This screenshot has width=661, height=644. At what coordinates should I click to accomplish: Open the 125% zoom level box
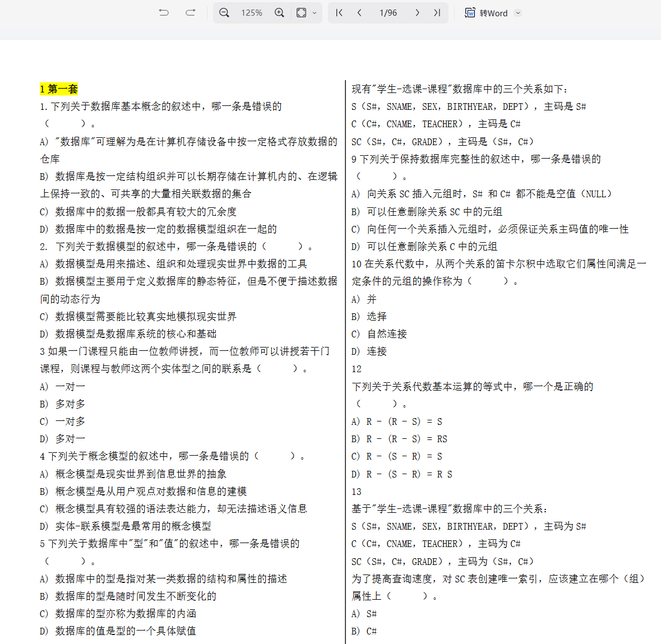point(252,13)
